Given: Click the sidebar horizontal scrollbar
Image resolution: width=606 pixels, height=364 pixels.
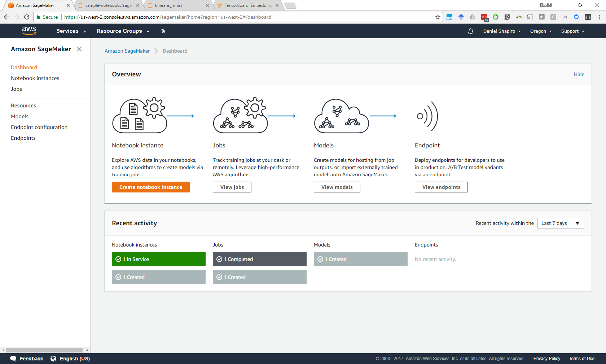Looking at the screenshot, I should click(x=44, y=350).
